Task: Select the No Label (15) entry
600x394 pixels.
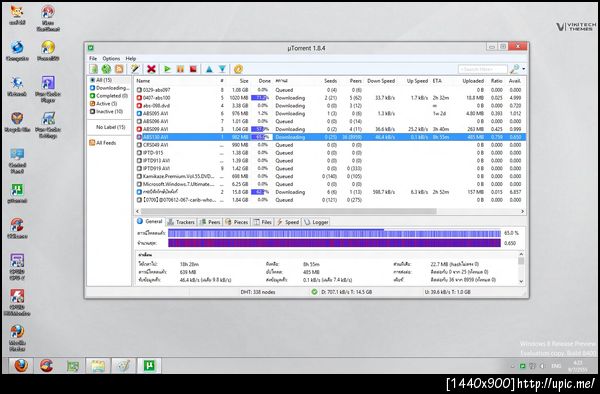Action: pos(110,127)
